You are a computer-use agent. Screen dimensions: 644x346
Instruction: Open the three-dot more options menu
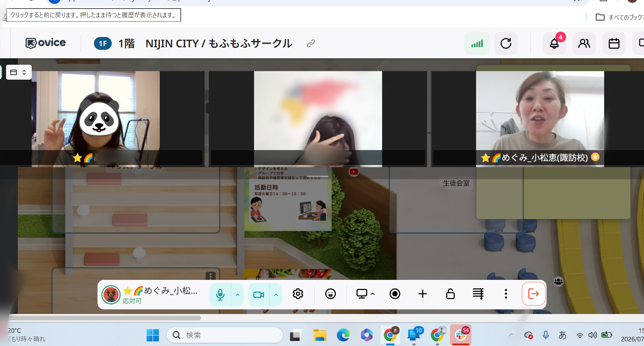[506, 294]
